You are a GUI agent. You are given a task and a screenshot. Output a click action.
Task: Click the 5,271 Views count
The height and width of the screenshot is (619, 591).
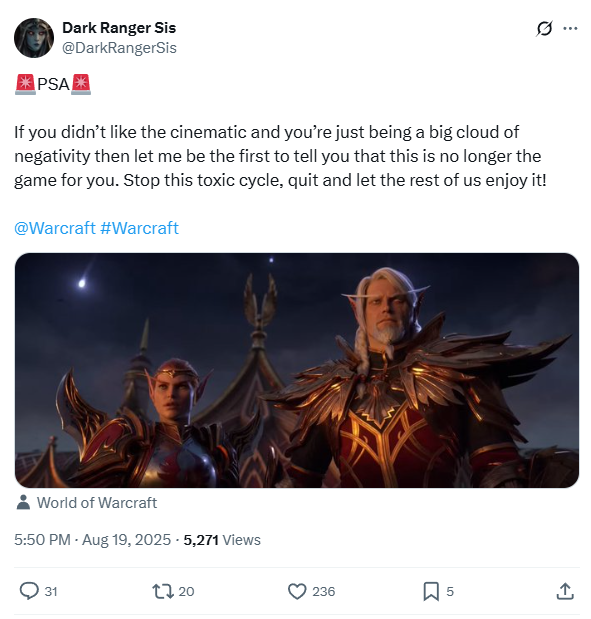(x=222, y=540)
